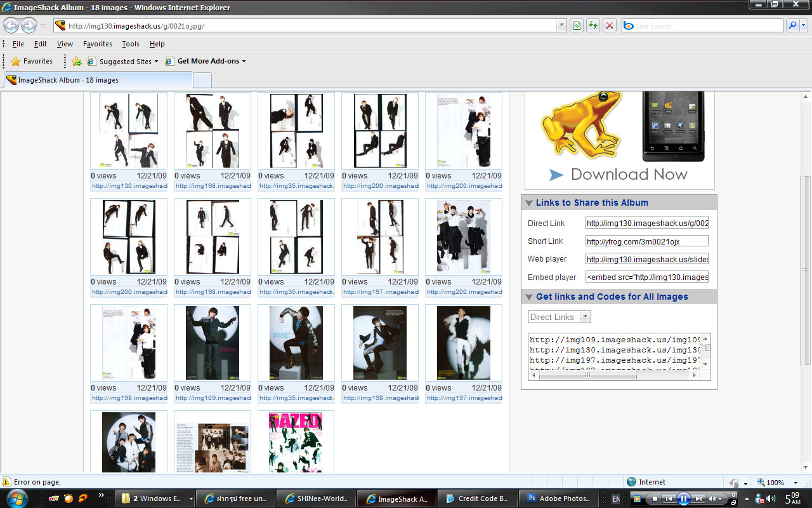Open the Windows Explorer taskbar group
This screenshot has height=508, width=812.
pyautogui.click(x=156, y=498)
